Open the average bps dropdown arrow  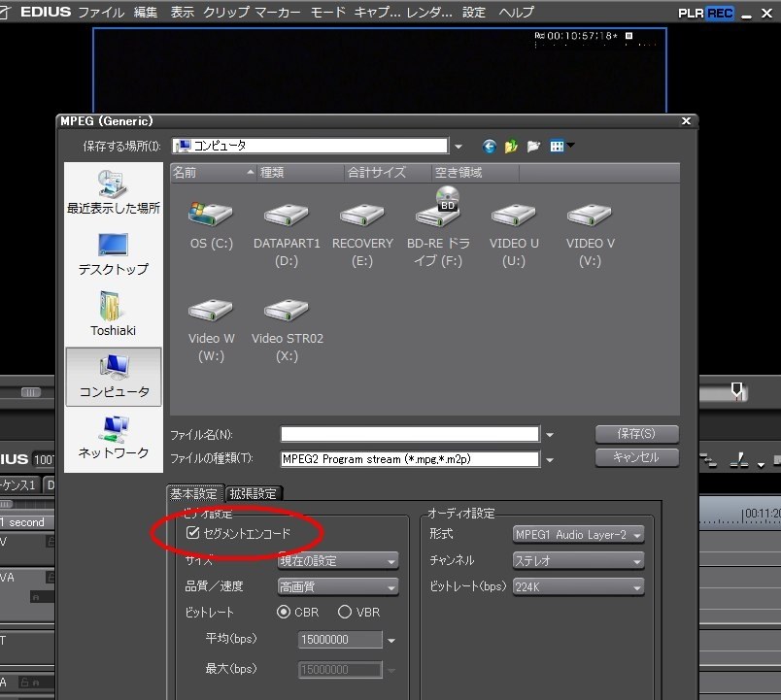point(391,640)
